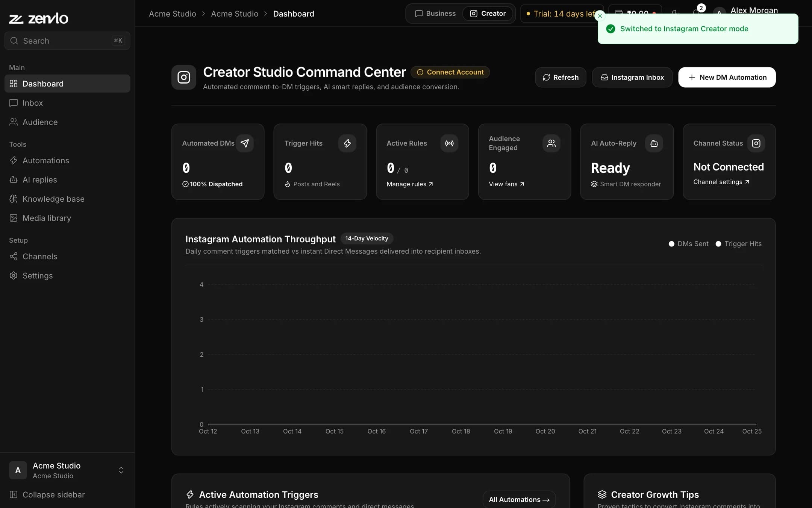The height and width of the screenshot is (508, 812).
Task: Open Dashboard in the sidebar
Action: (67, 84)
